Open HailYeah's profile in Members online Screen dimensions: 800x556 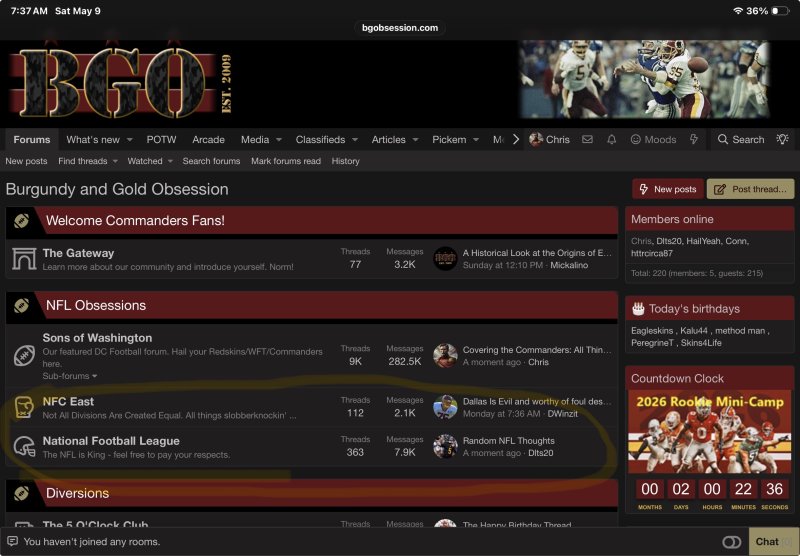coord(702,241)
